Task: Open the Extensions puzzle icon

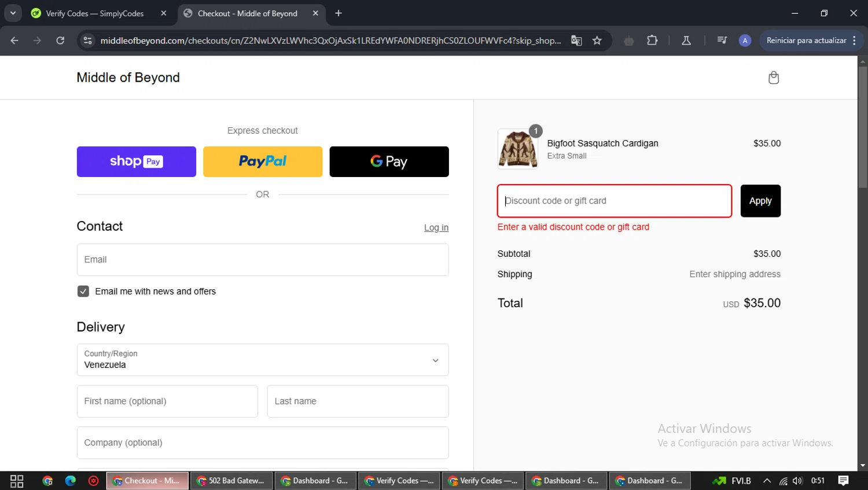Action: pyautogui.click(x=652, y=40)
